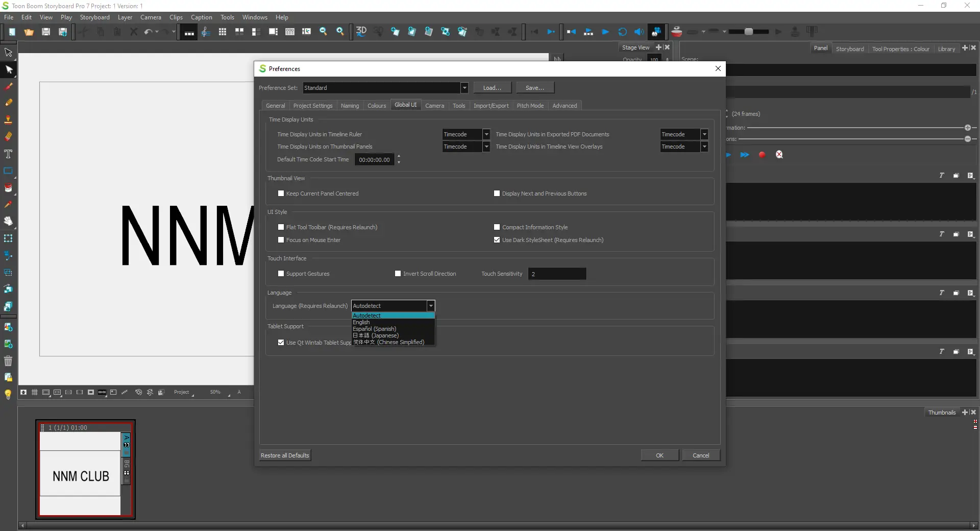Click the red record dot icon in Panel view
Image resolution: width=980 pixels, height=531 pixels.
[x=762, y=155]
